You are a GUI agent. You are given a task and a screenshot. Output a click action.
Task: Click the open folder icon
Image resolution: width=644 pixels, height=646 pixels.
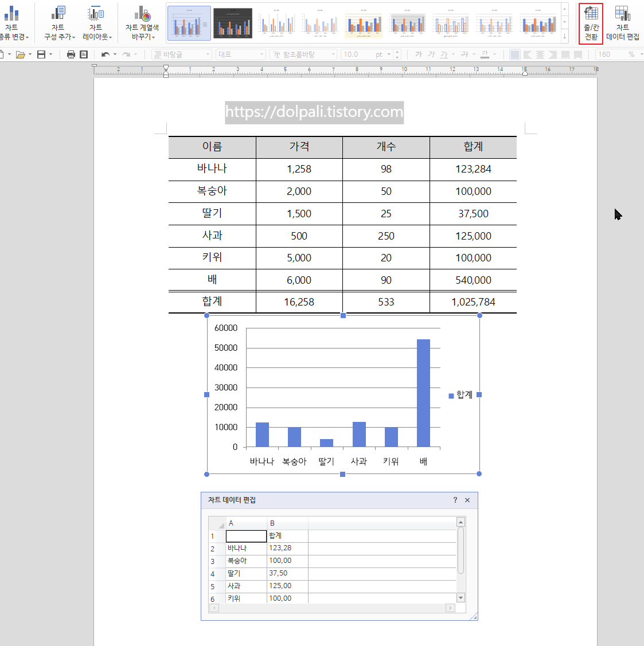pos(20,54)
